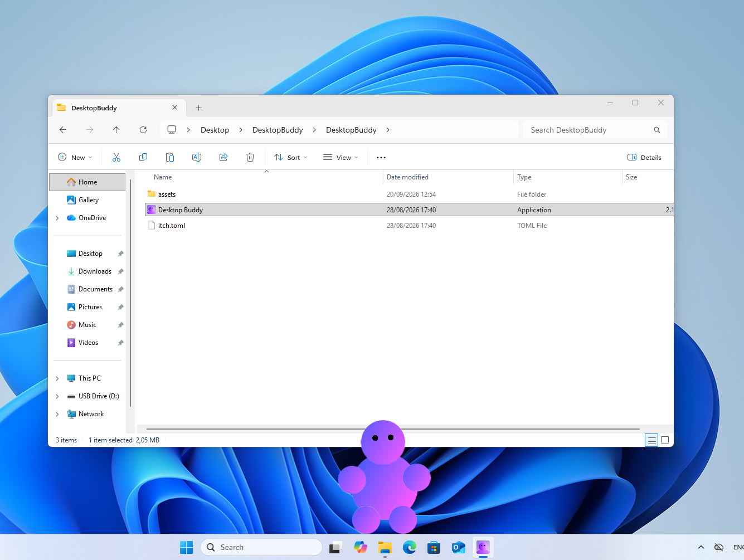744x560 pixels.
Task: Click the Copy icon in toolbar
Action: click(x=143, y=158)
